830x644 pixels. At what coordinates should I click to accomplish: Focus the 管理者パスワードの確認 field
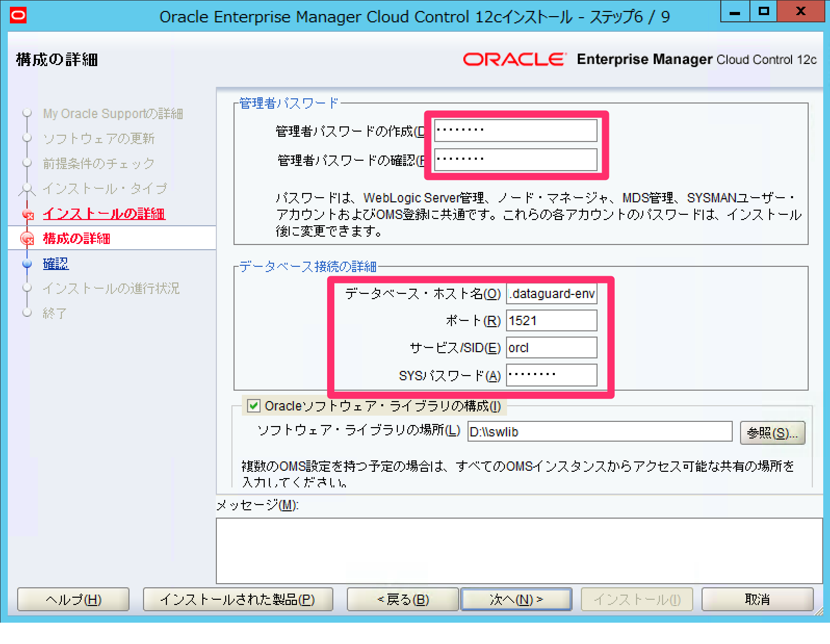tap(515, 159)
